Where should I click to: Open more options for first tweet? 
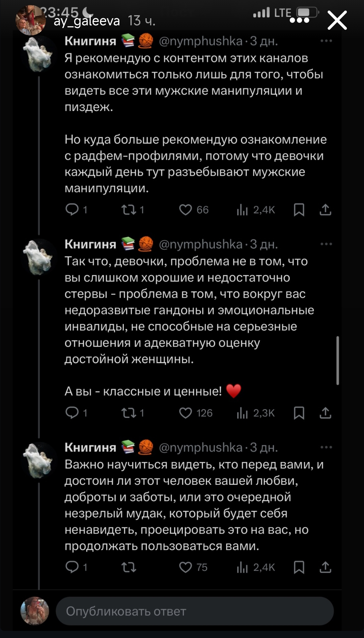pyautogui.click(x=326, y=41)
